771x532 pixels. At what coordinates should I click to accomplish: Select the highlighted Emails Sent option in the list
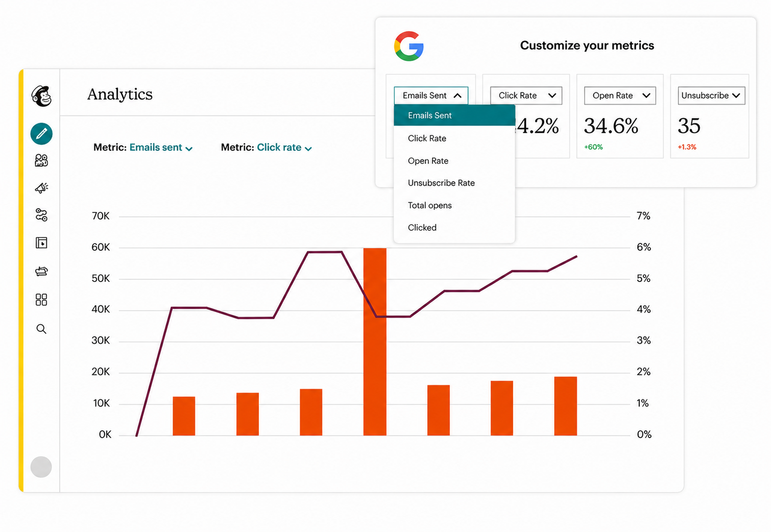(454, 115)
